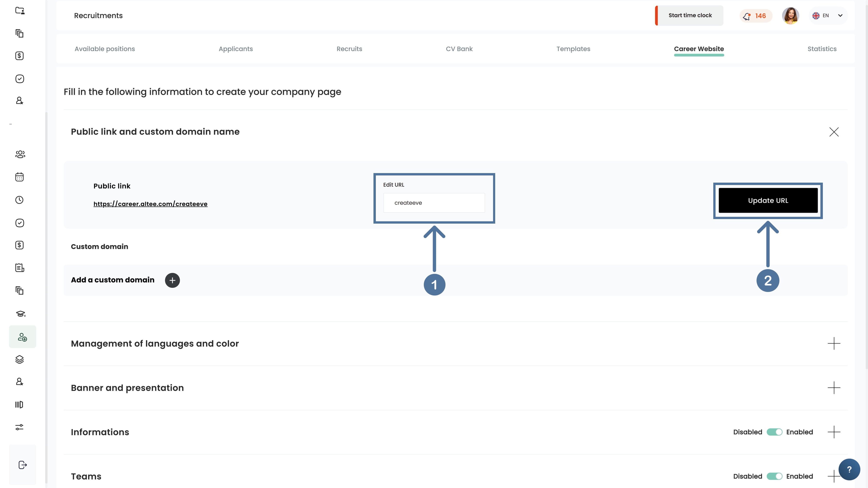Click the Management of languages and color heading
Screen dimensions: 868x488
[x=155, y=344]
